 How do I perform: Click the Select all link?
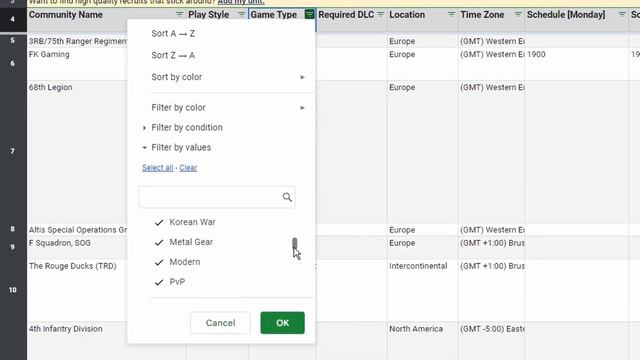click(158, 168)
